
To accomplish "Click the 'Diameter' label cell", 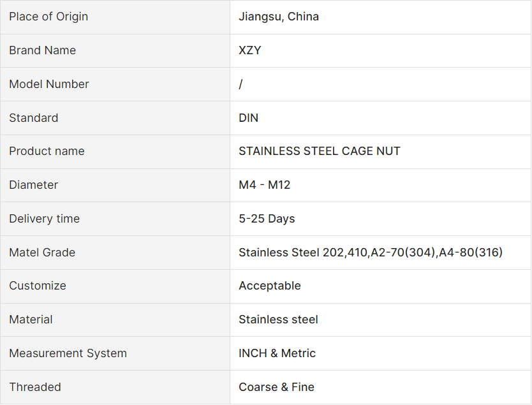I will click(x=33, y=185).
